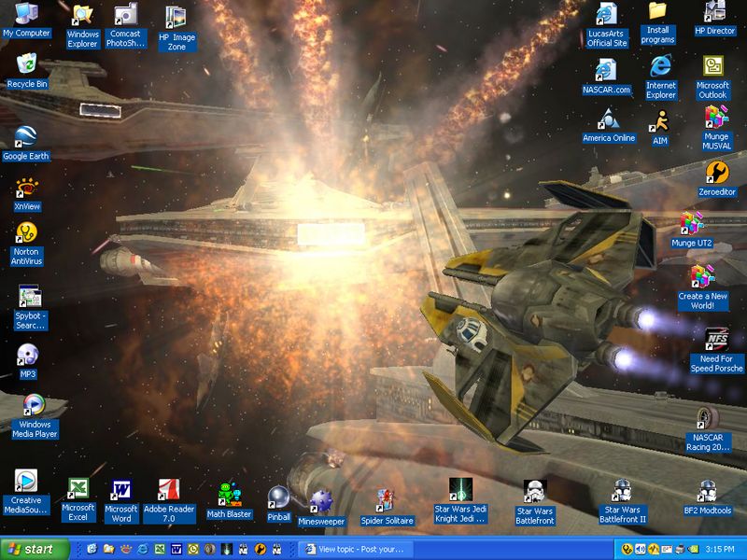The width and height of the screenshot is (747, 560).
Task: Select the Norton AntiVirus desktop shortcut
Action: (27, 244)
